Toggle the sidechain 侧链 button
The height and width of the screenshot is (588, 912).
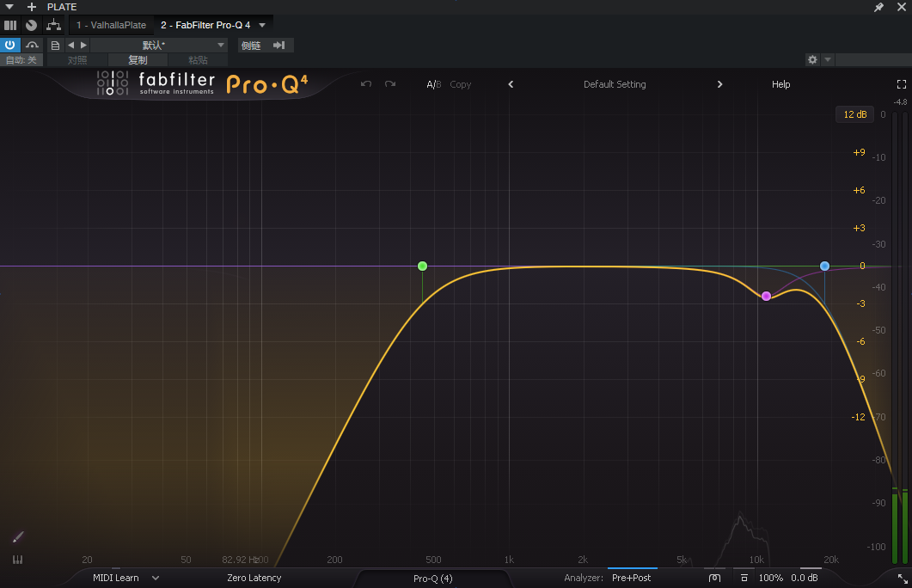[266, 46]
